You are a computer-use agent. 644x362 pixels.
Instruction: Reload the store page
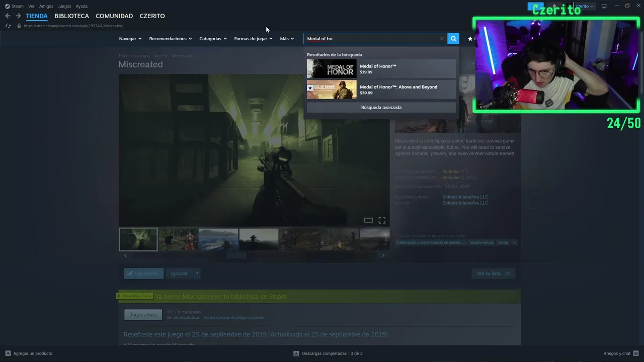pos(8,26)
